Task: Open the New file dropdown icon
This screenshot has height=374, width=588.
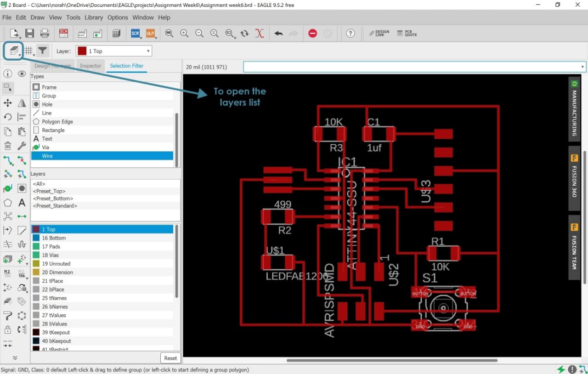Action: pos(15,33)
